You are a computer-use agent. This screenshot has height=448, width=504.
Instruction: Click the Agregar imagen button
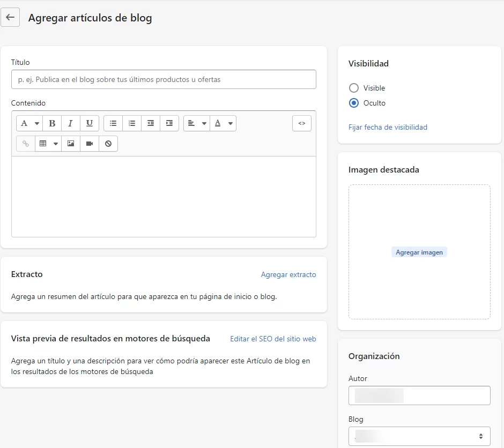[x=419, y=252]
